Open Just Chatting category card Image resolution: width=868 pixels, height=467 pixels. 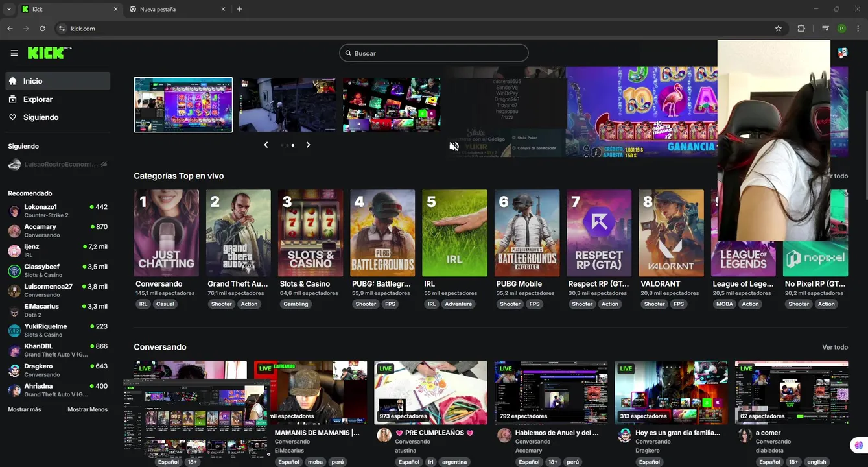pos(167,233)
